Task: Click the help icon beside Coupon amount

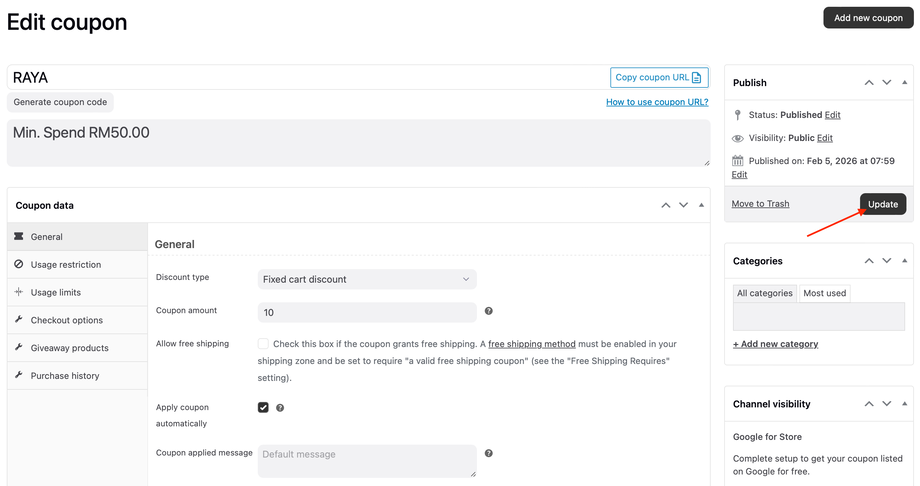Action: [x=488, y=312]
